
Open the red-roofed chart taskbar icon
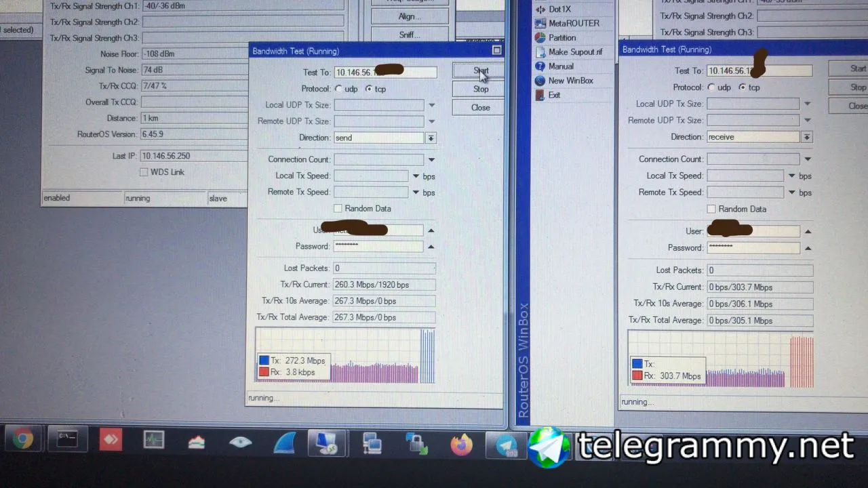click(x=197, y=442)
